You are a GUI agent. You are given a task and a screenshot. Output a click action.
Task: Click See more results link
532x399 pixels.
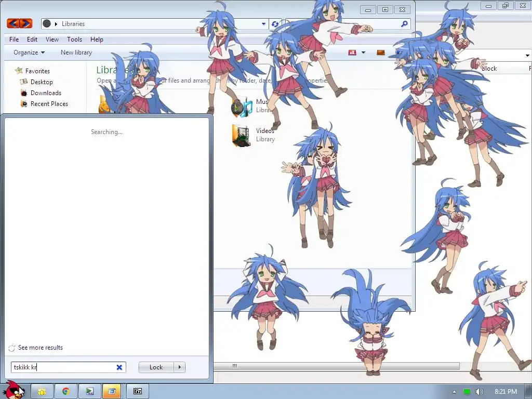coord(41,348)
